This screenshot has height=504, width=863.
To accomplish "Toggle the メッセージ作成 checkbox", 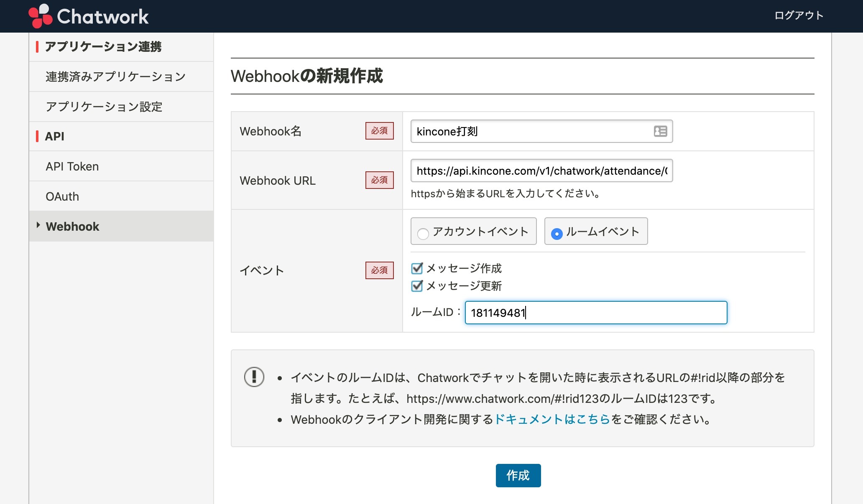I will [417, 268].
